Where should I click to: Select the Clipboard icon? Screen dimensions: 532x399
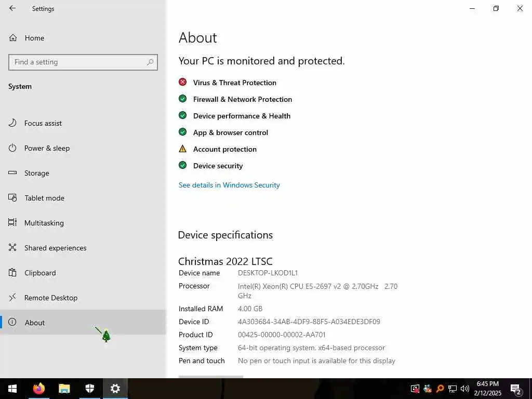[12, 272]
